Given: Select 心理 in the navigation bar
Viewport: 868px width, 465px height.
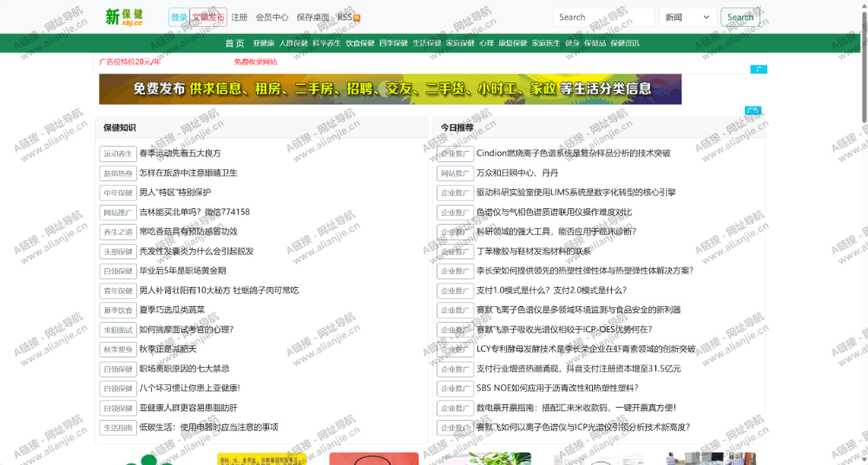Looking at the screenshot, I should [487, 43].
